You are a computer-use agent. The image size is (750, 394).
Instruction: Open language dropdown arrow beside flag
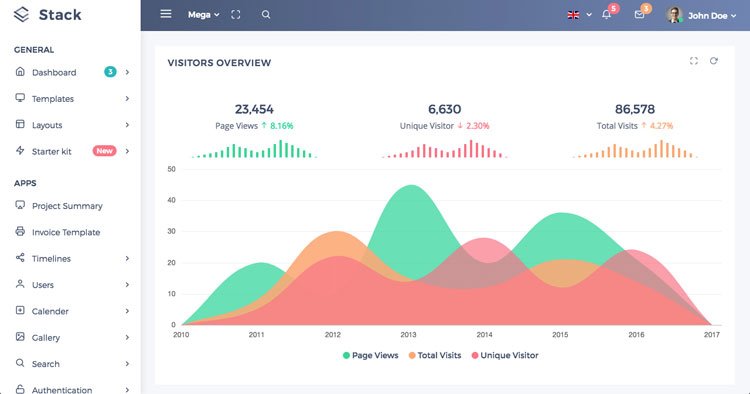point(589,15)
